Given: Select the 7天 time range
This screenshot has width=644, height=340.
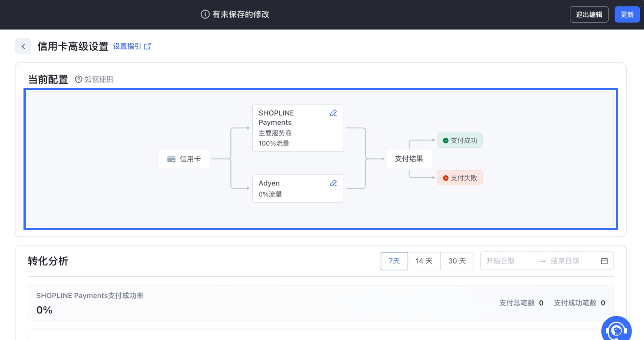Looking at the screenshot, I should point(394,261).
